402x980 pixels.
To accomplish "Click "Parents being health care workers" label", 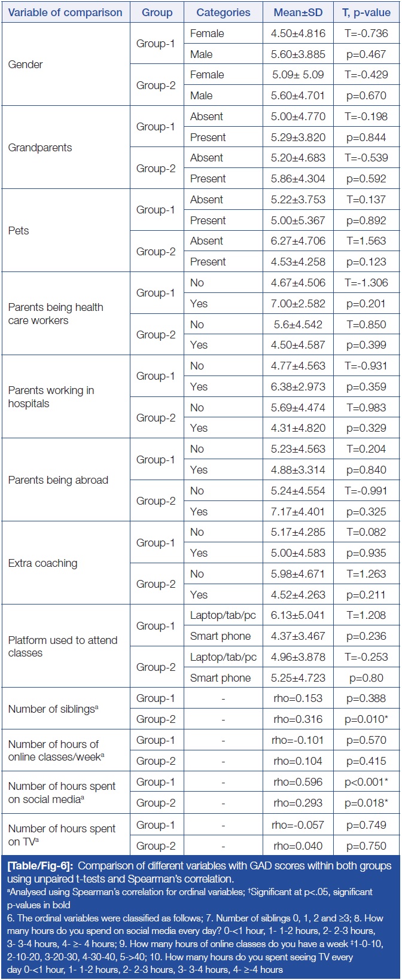I will click(x=56, y=314).
